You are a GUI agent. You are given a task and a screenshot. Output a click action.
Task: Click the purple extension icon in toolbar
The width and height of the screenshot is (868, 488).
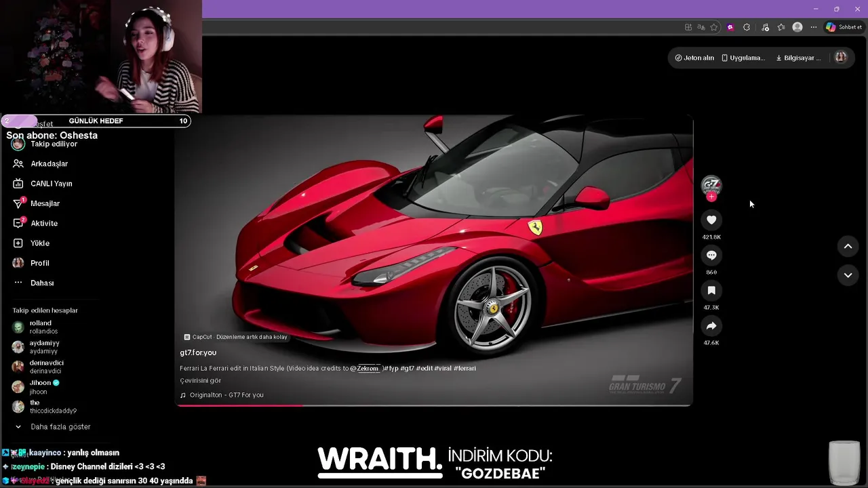[730, 27]
